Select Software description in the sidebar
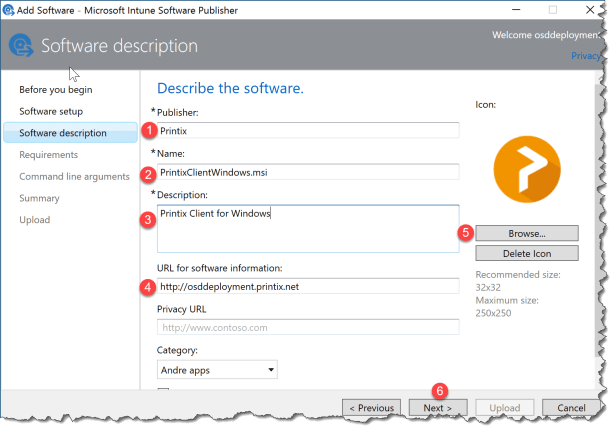Screen dimensions: 616x431 click(x=62, y=133)
